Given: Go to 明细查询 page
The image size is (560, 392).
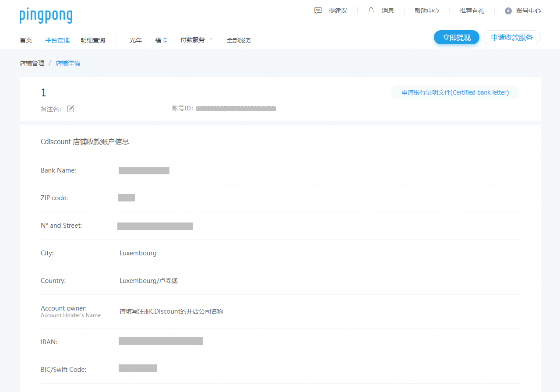Looking at the screenshot, I should coord(93,40).
